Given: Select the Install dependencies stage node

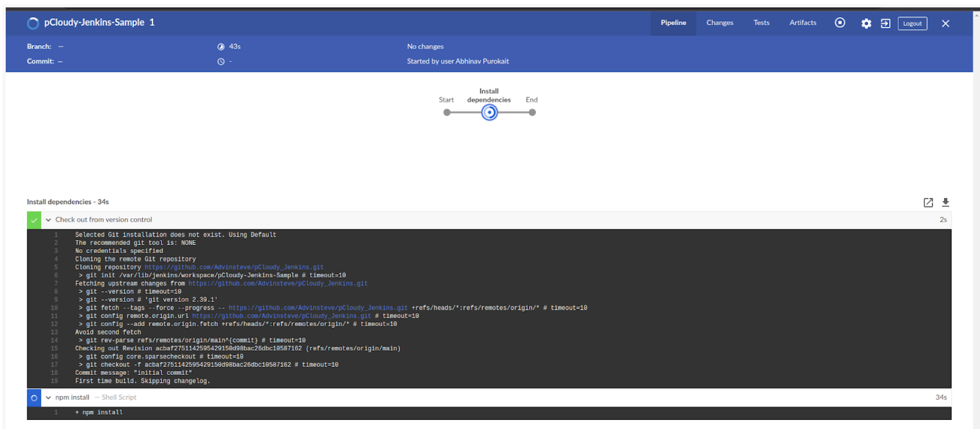Looking at the screenshot, I should pyautogui.click(x=489, y=113).
